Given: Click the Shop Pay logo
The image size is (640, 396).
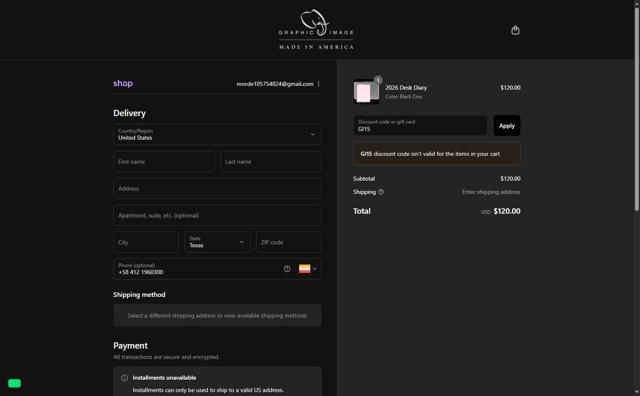Looking at the screenshot, I should point(123,83).
